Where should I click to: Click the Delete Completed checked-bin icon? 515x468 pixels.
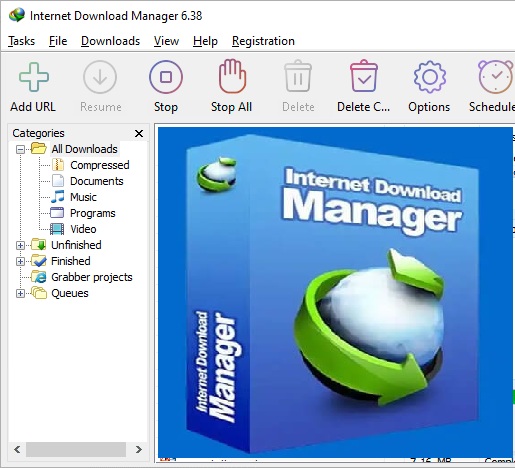coord(364,76)
